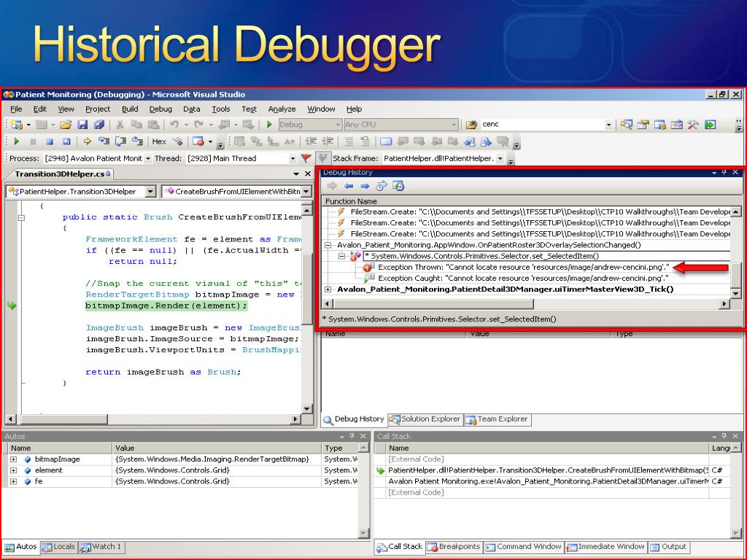The image size is (747, 560).
Task: Click the red flag icon next to Thread
Action: coord(306,158)
